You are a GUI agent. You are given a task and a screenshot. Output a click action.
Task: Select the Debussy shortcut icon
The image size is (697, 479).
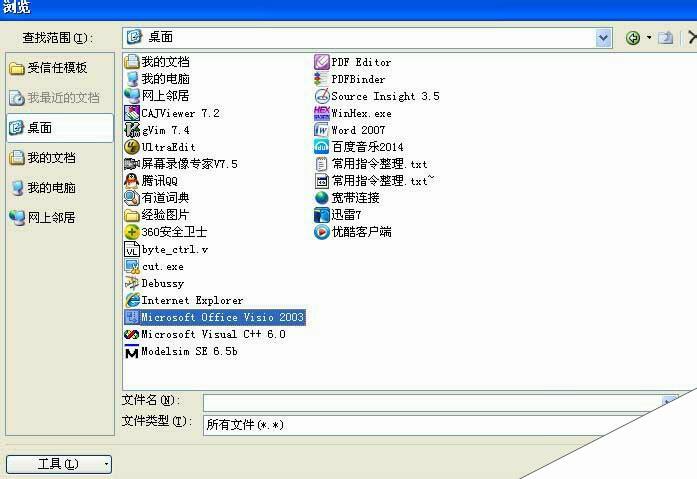[132, 283]
